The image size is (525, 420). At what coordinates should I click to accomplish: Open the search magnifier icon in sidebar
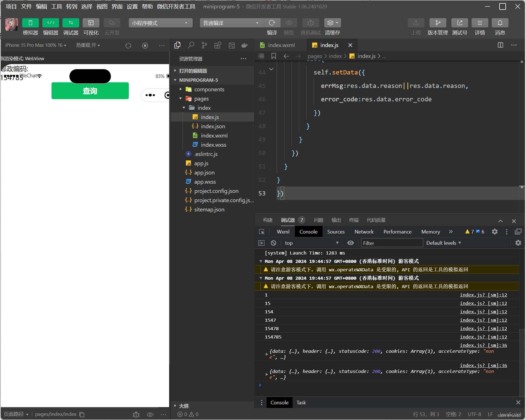coord(191,45)
